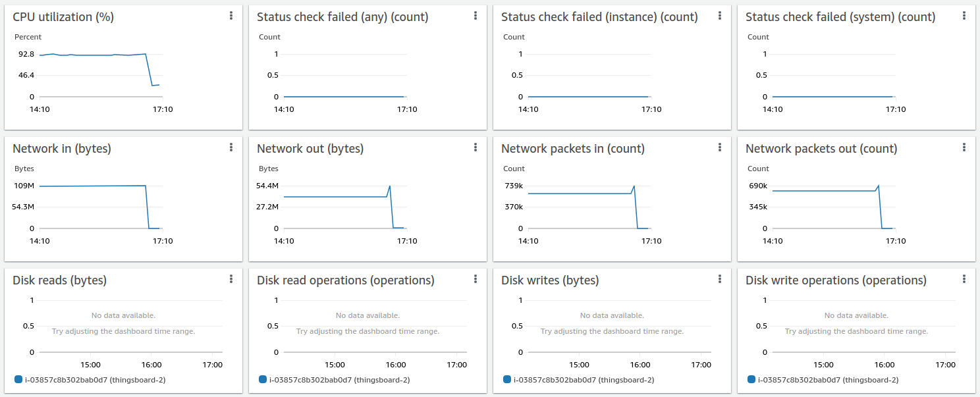Open Status check failed (instance) options menu

(x=720, y=16)
